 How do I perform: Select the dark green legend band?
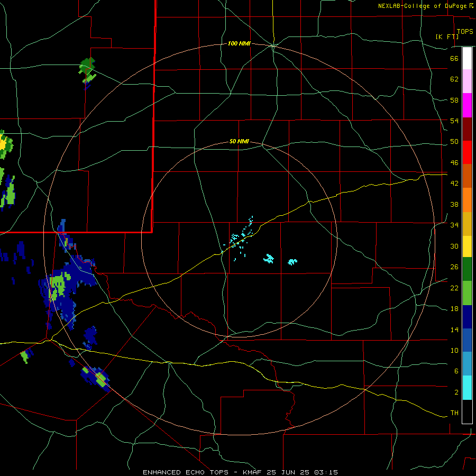[x=467, y=269]
